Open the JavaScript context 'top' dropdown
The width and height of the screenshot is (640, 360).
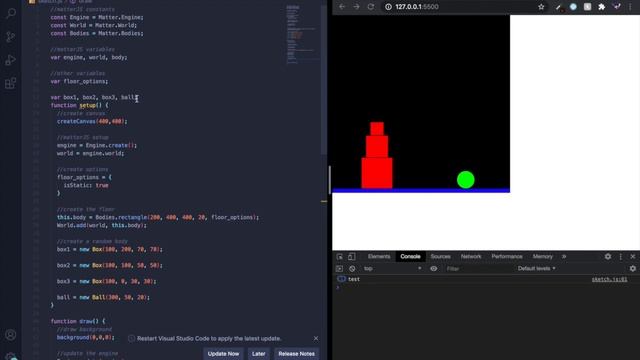392,269
